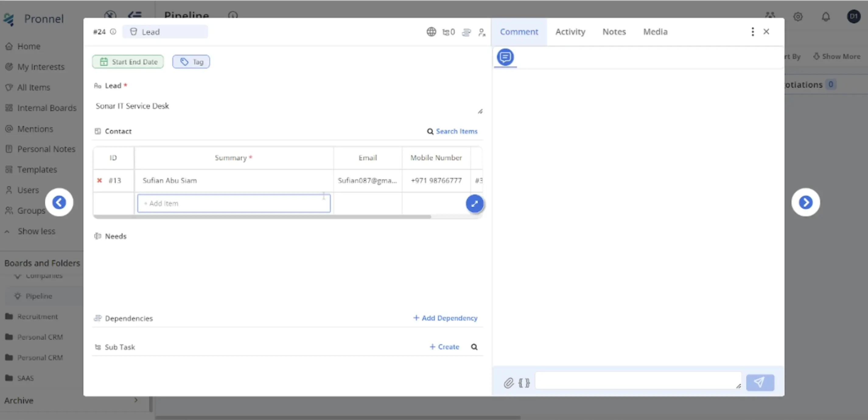
Task: Click Create sub task link
Action: pos(444,347)
